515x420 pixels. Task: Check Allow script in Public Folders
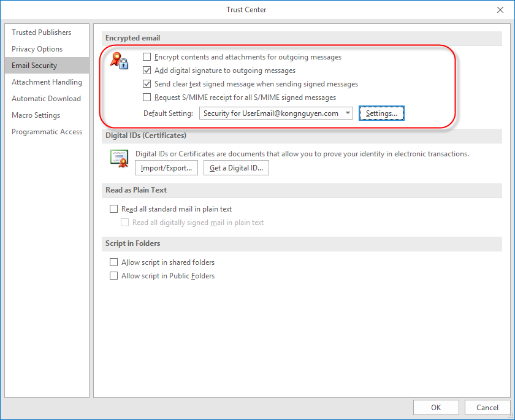(113, 275)
